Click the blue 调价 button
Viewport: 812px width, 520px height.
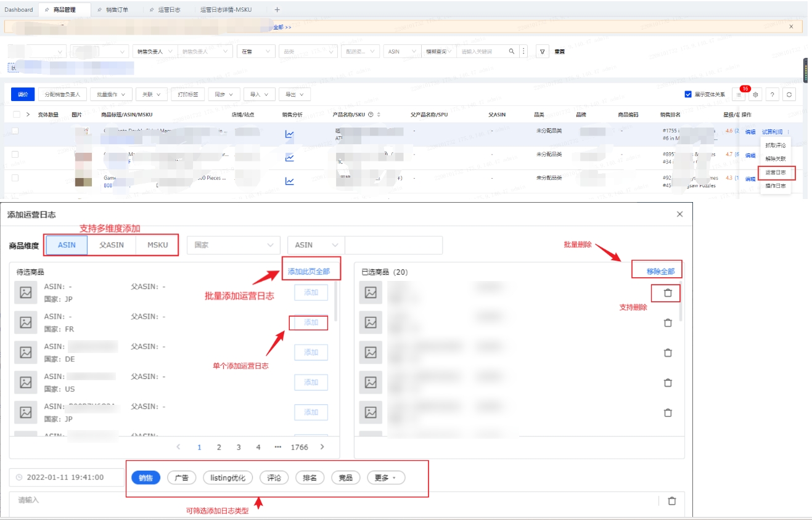tap(23, 94)
